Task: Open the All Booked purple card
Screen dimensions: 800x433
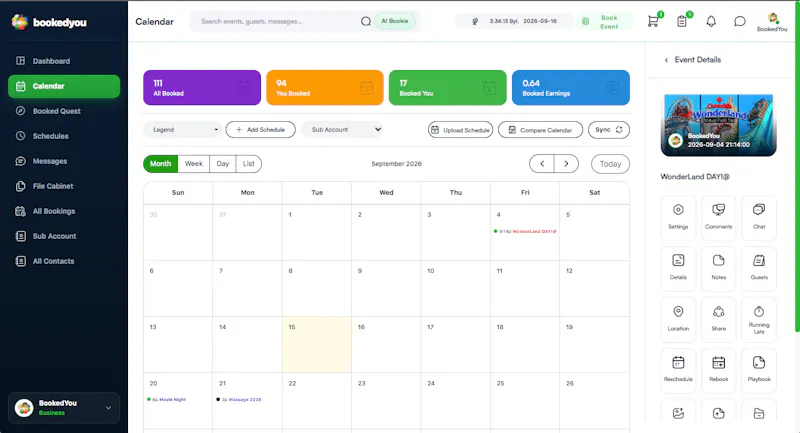Action: coord(202,88)
